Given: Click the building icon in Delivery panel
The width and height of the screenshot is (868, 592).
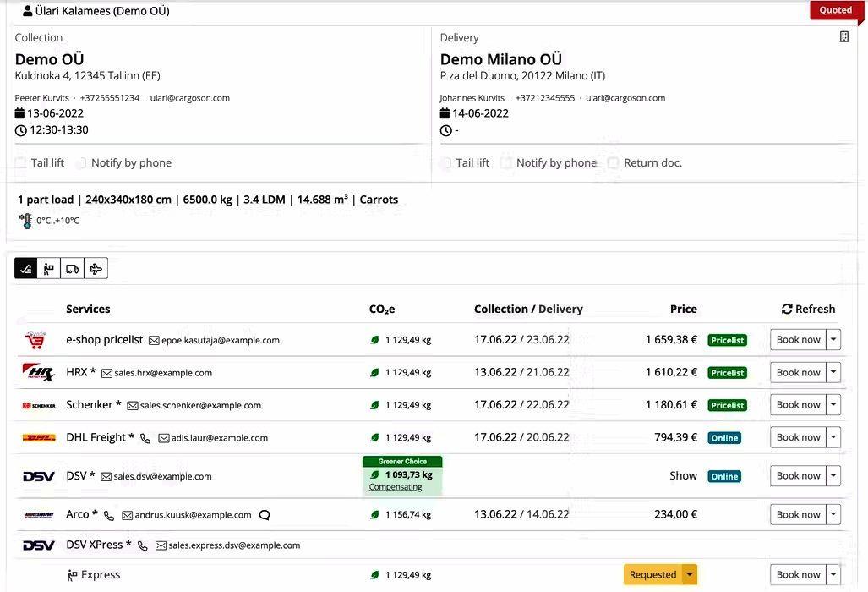Looking at the screenshot, I should coord(843,37).
